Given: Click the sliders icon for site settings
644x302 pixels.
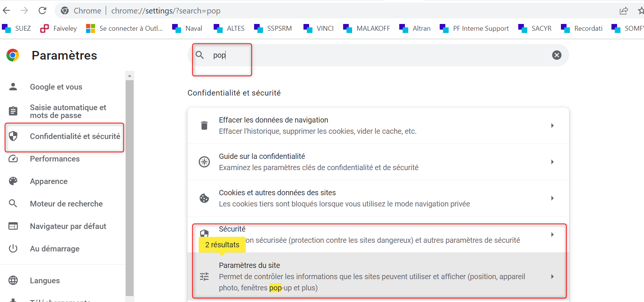Looking at the screenshot, I should click(x=204, y=277).
